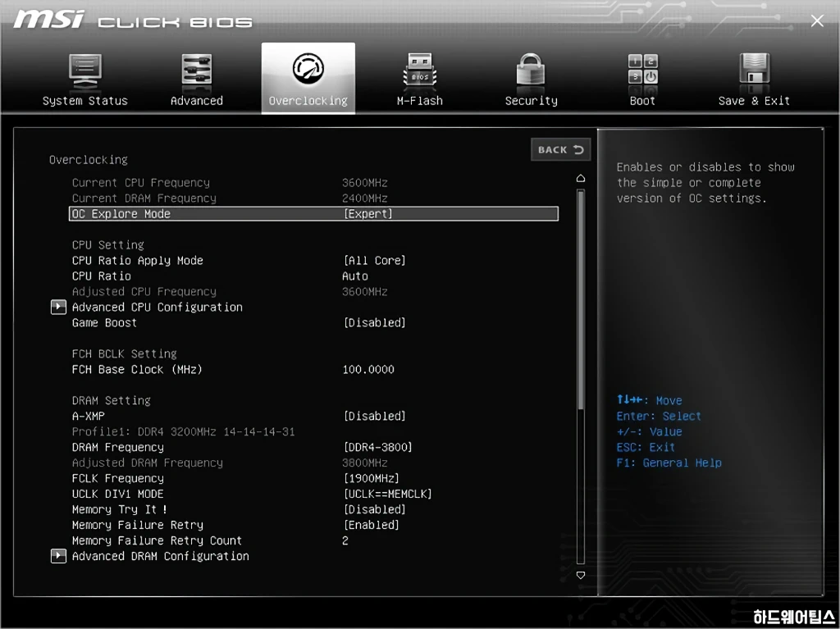The width and height of the screenshot is (840, 629).
Task: Click the CPU Setting section heading
Action: [108, 245]
